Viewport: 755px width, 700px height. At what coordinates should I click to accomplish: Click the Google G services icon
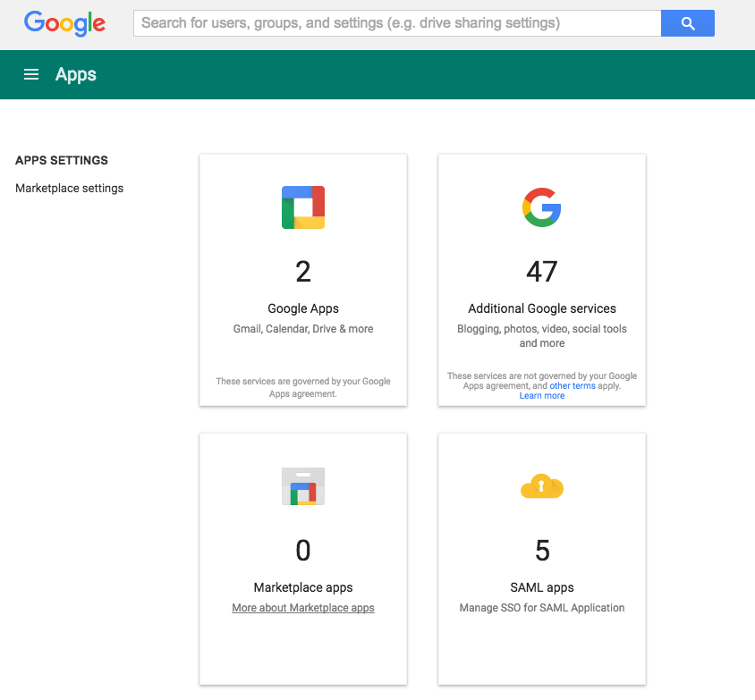542,207
